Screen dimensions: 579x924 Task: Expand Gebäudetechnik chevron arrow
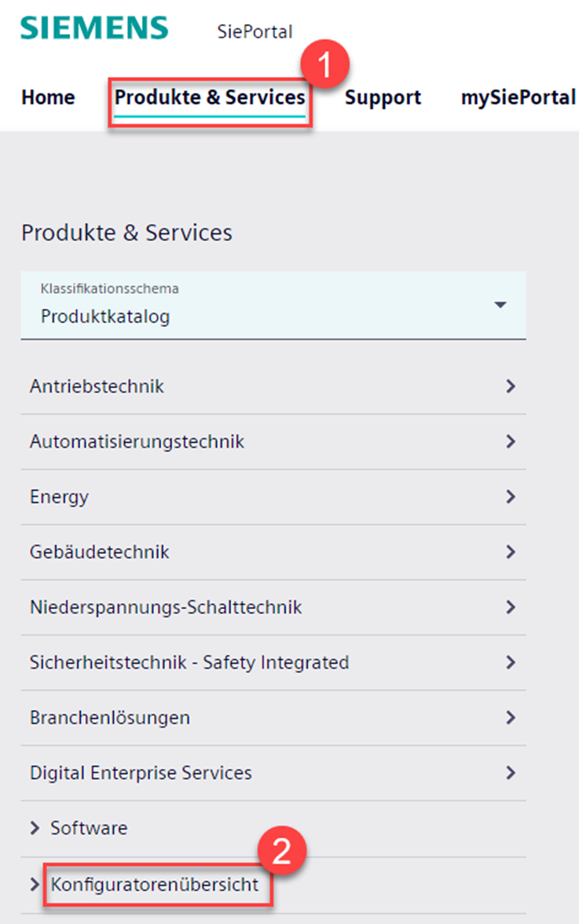coord(511,552)
